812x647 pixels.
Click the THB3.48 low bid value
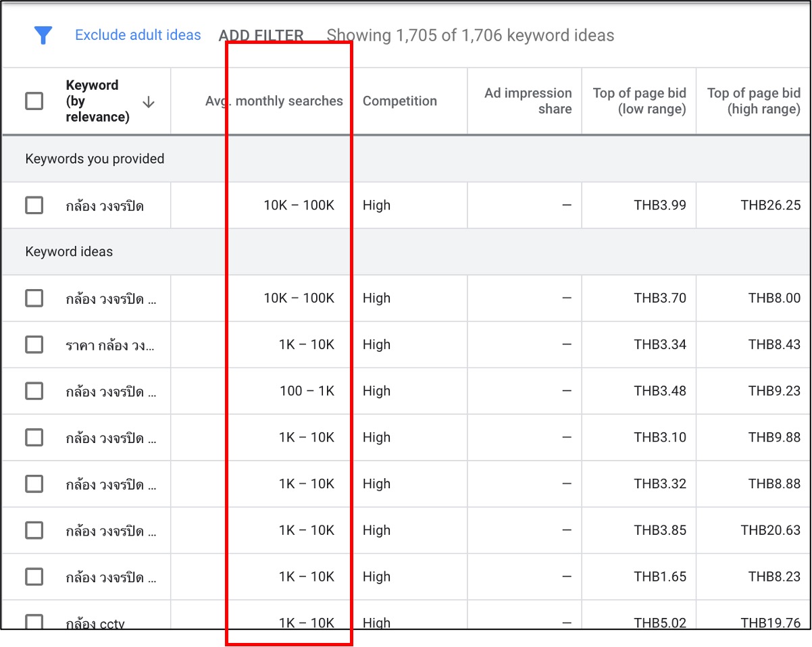tap(660, 391)
